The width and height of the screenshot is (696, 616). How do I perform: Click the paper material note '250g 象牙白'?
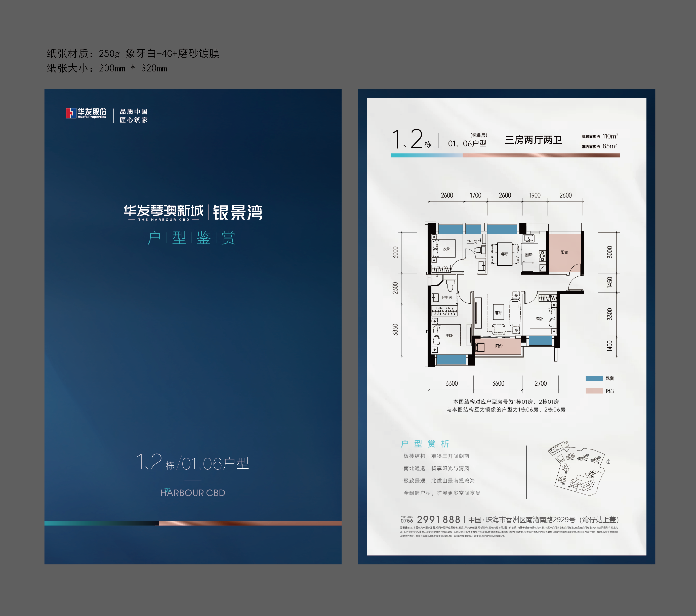click(134, 54)
